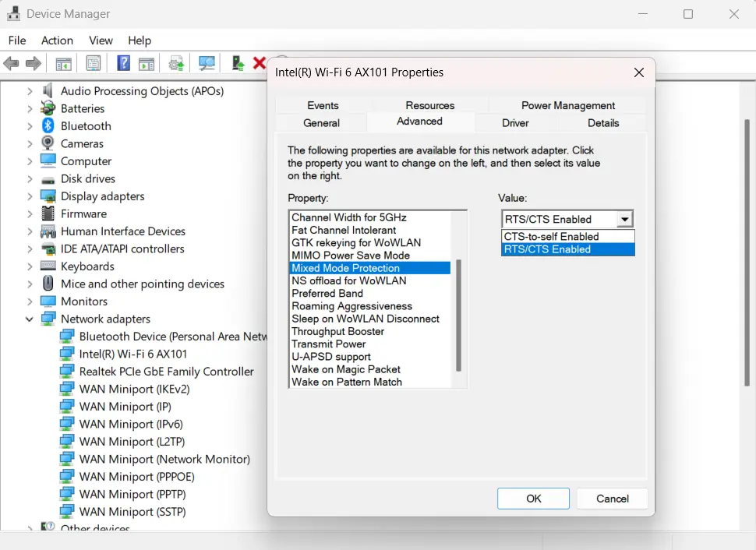Viewport: 756px width, 550px height.
Task: Switch to the Driver tab
Action: click(x=515, y=123)
